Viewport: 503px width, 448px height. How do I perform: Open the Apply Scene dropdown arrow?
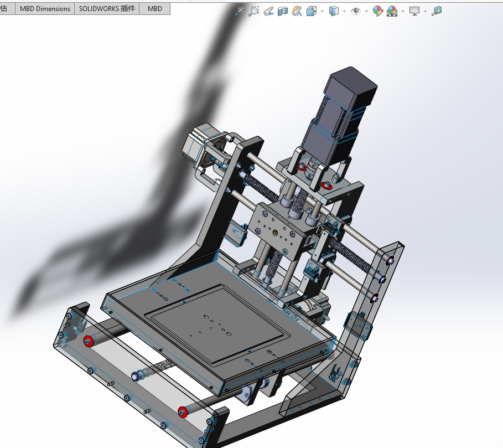(x=403, y=11)
